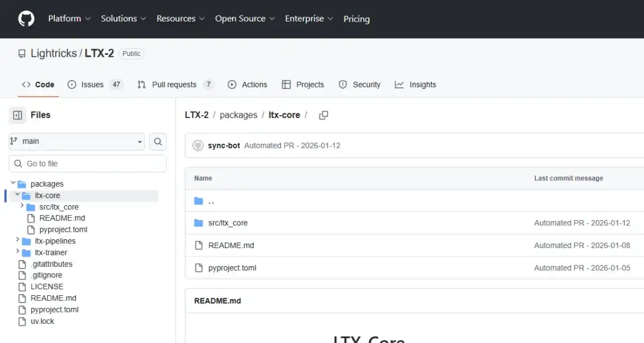This screenshot has width=644, height=343.
Task: Open the main branch selector
Action: 77,141
